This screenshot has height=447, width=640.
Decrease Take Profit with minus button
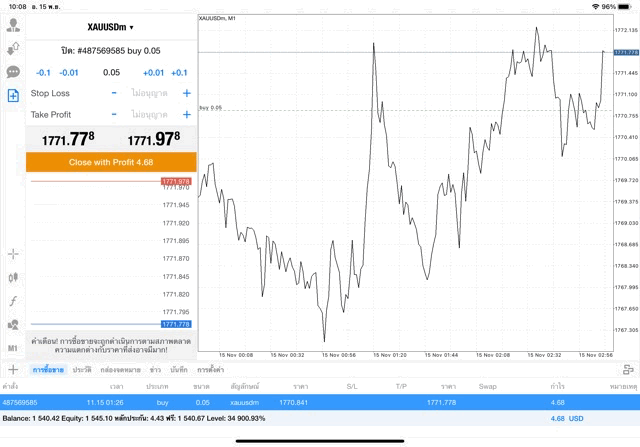point(113,115)
